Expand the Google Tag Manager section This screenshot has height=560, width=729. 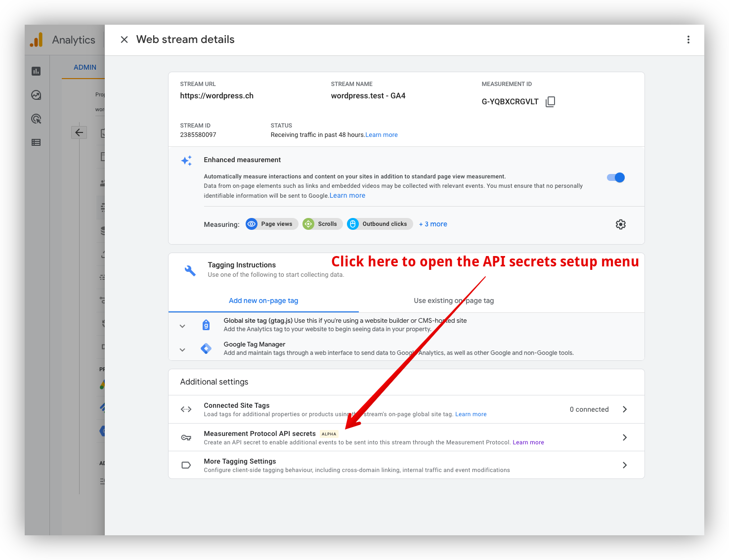(182, 349)
